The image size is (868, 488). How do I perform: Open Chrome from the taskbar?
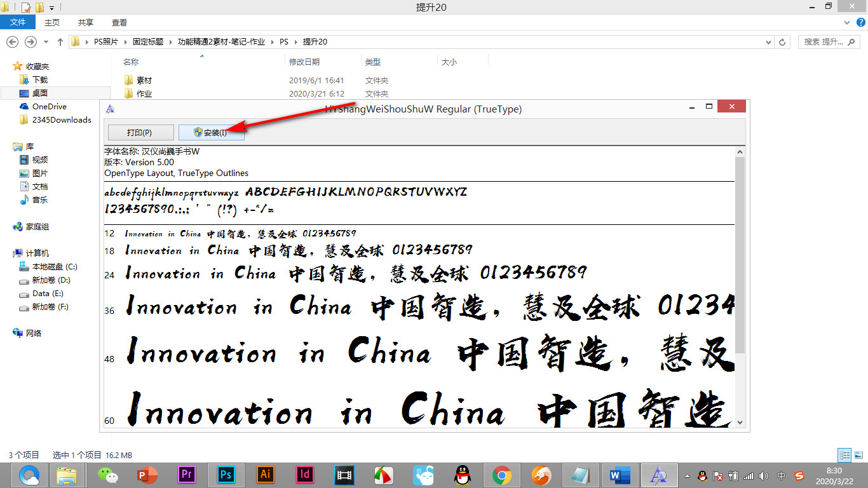point(502,475)
